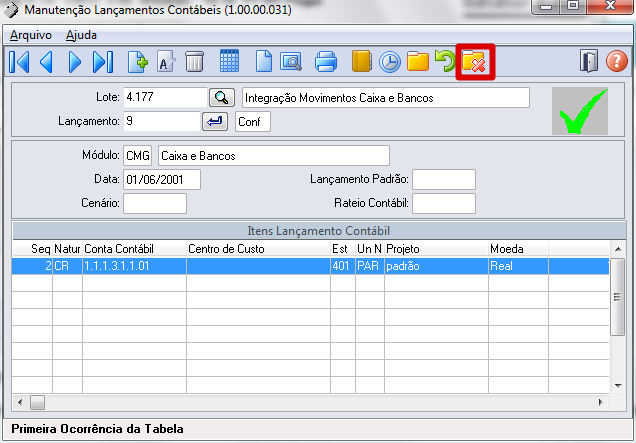
Task: Click the CR nature cell
Action: 67,266
